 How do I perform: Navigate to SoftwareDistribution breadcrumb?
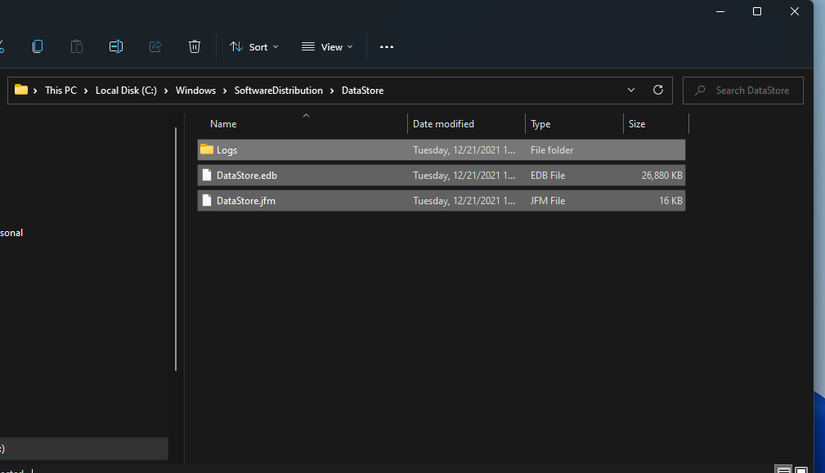click(x=278, y=90)
